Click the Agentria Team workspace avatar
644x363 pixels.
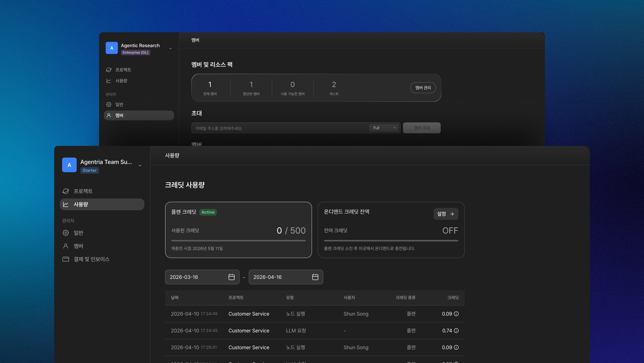tap(69, 165)
